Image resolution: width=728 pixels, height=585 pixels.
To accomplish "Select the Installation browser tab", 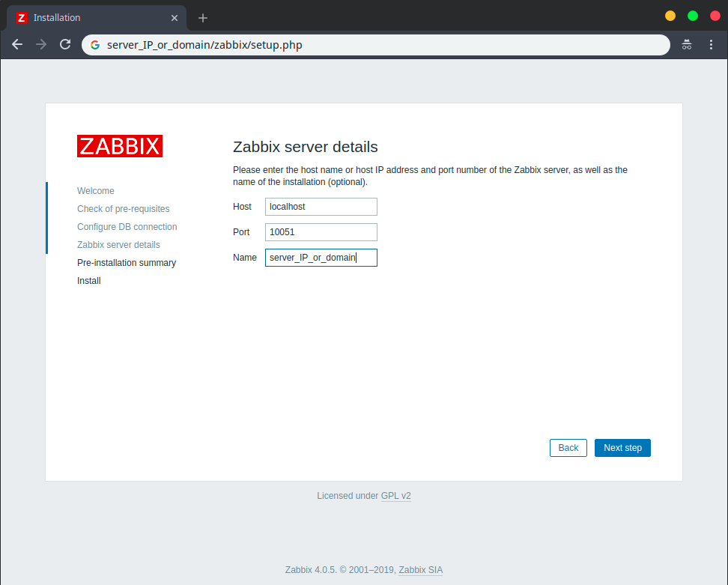I will pyautogui.click(x=97, y=18).
